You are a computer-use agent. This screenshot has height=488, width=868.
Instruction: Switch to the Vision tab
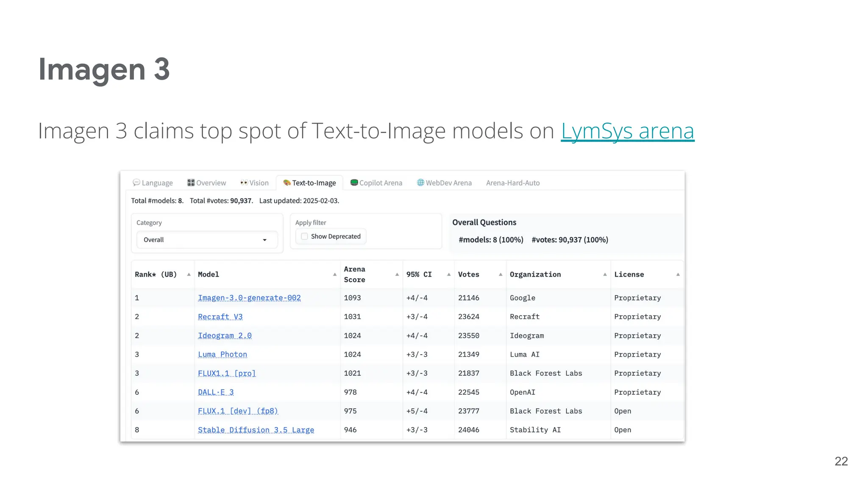254,183
